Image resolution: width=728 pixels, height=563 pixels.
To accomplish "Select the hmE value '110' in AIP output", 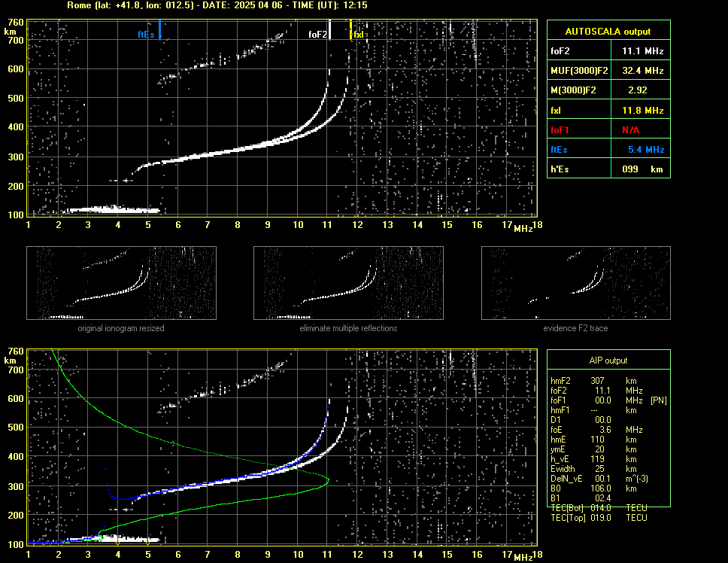I will point(598,440).
